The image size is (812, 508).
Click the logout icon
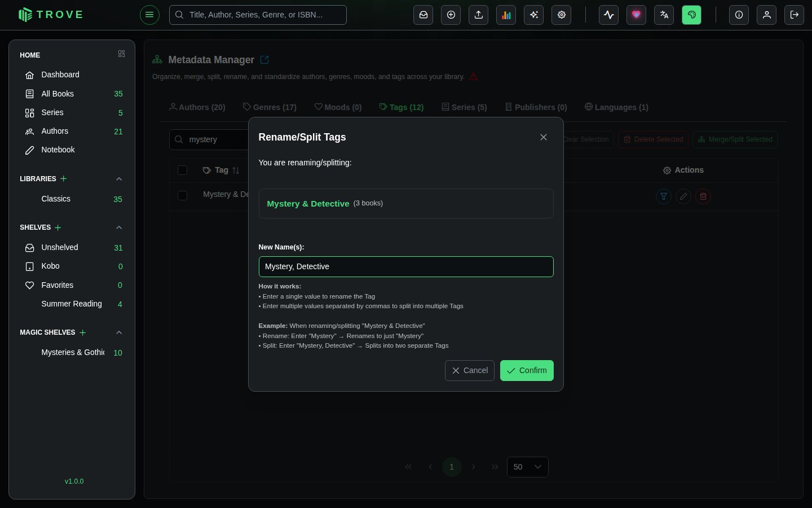[x=795, y=15]
